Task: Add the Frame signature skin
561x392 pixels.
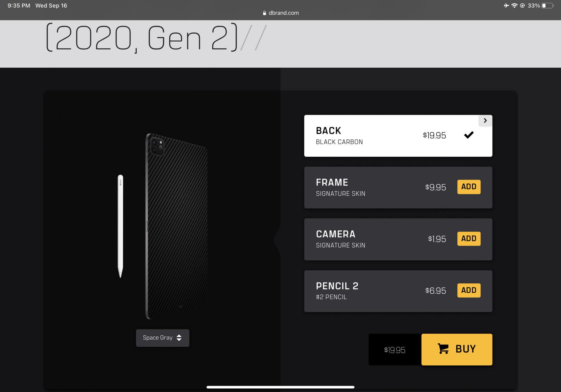Action: coord(469,187)
